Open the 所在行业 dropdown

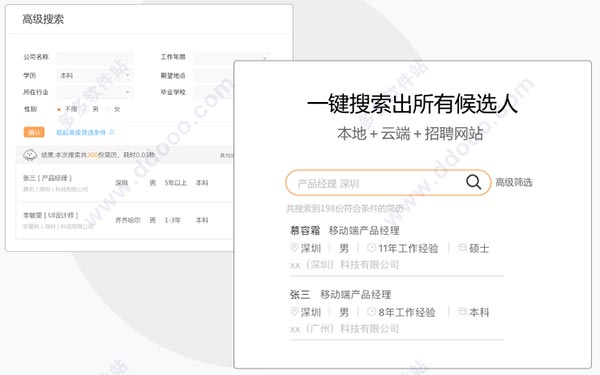(95, 92)
